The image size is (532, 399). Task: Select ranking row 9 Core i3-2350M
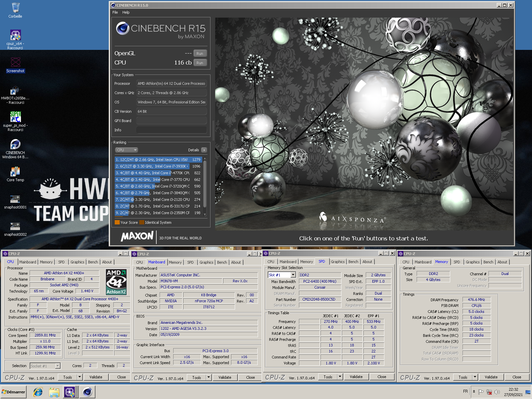[158, 213]
